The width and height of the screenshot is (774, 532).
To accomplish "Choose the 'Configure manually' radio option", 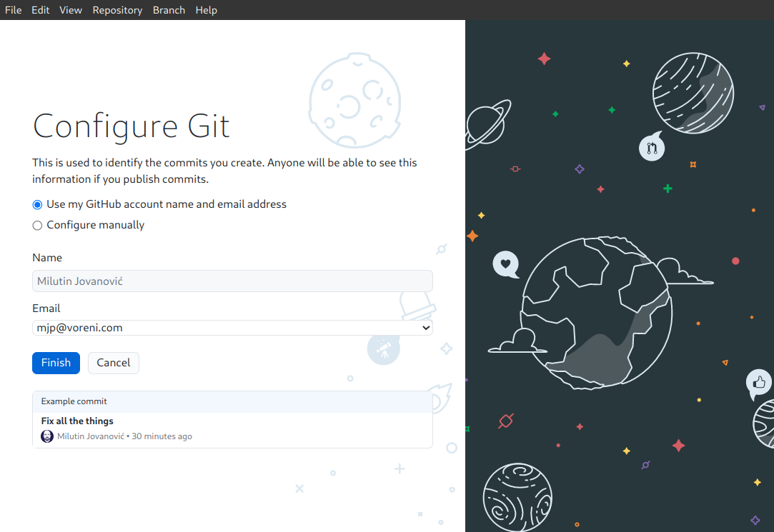I will 38,226.
